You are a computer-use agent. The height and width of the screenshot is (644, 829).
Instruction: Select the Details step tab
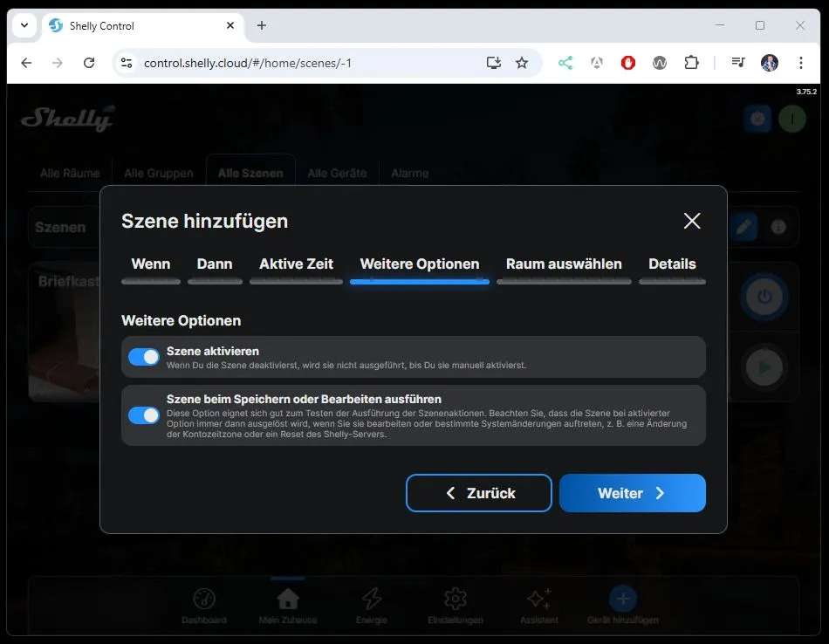[672, 264]
